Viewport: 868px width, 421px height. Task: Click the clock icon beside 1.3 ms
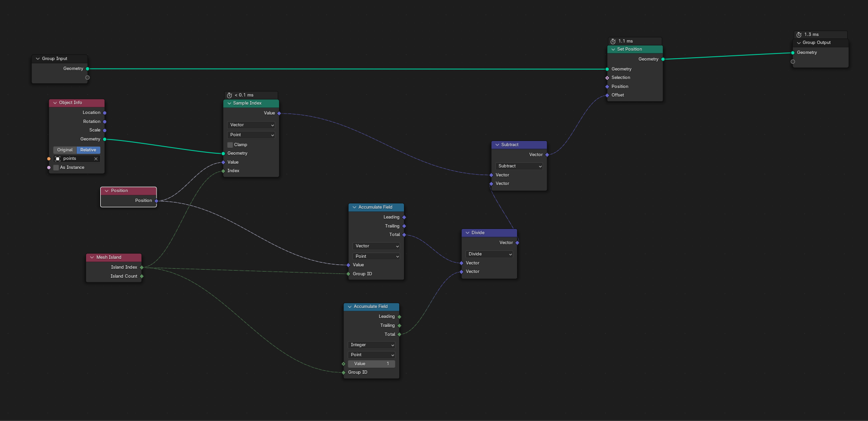(x=799, y=35)
